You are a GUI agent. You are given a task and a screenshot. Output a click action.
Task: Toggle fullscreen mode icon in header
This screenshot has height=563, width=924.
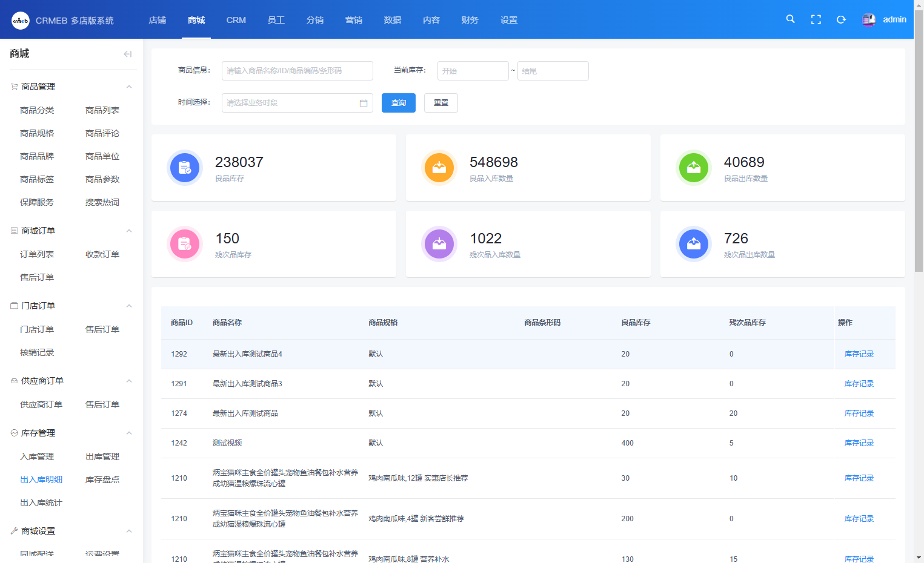(816, 19)
